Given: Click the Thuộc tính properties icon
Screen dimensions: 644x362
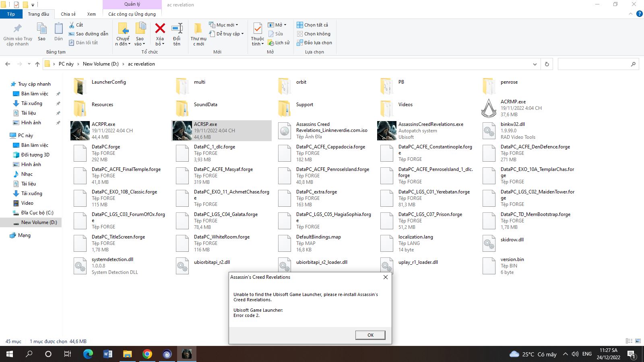Looking at the screenshot, I should pyautogui.click(x=258, y=29).
